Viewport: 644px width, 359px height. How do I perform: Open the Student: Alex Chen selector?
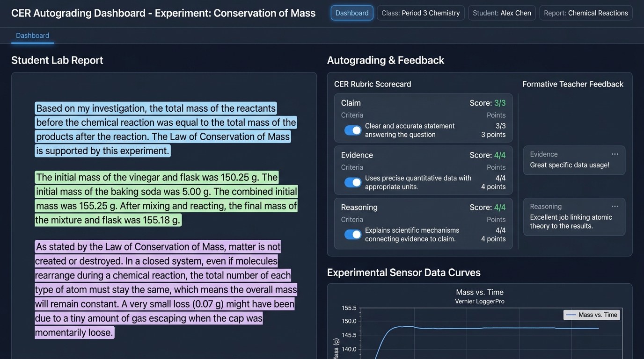point(502,13)
